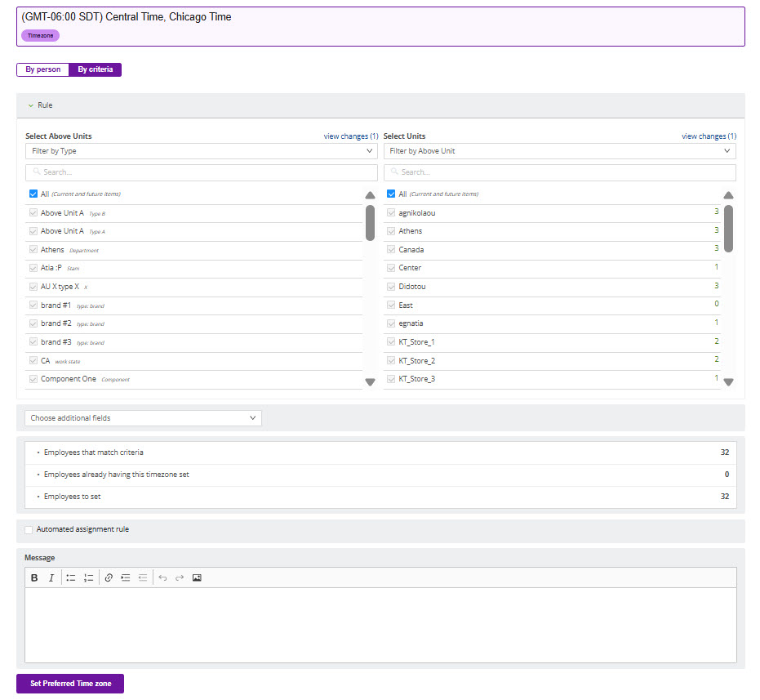This screenshot has width=760, height=700.
Task: Click the Set Preferred Time zone button
Action: click(x=70, y=683)
